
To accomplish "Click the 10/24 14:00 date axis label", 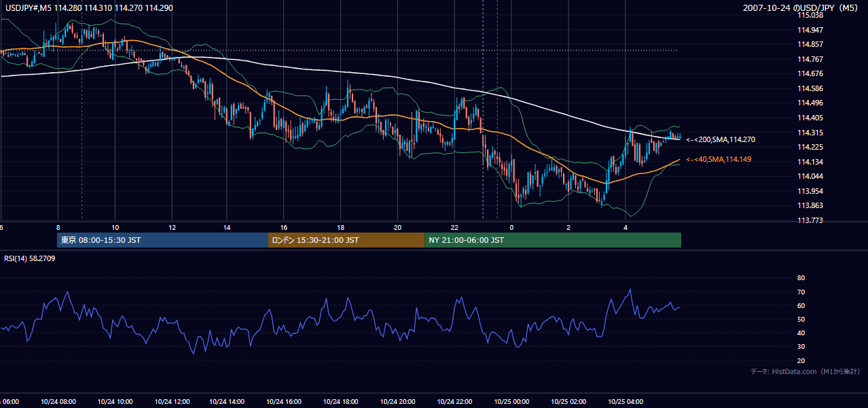I will pos(228,402).
